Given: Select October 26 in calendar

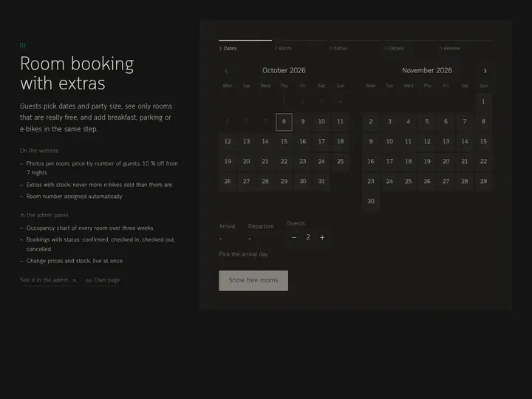Looking at the screenshot, I should pos(228,182).
